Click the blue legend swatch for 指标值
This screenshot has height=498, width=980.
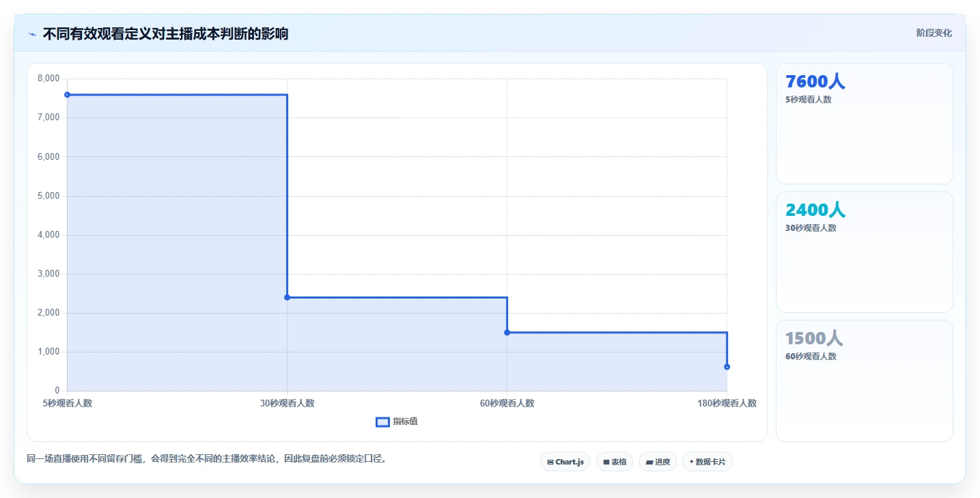[x=382, y=422]
